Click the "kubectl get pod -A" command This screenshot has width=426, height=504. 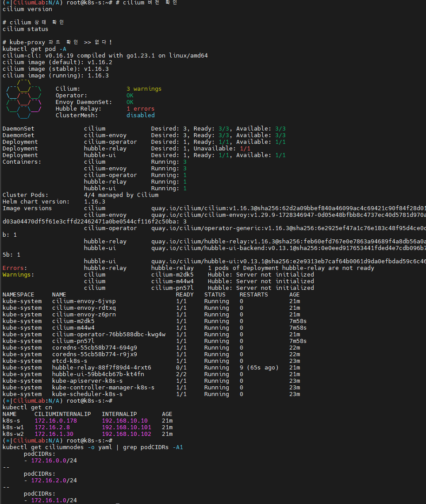pos(34,49)
